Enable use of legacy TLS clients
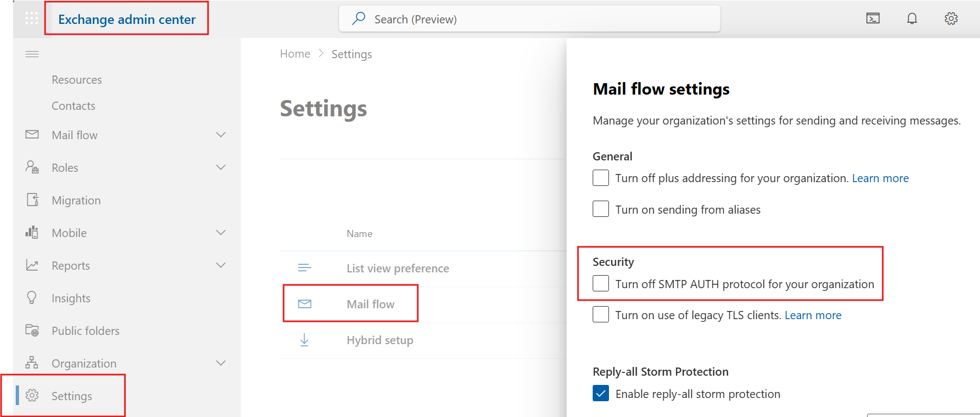 coord(601,314)
